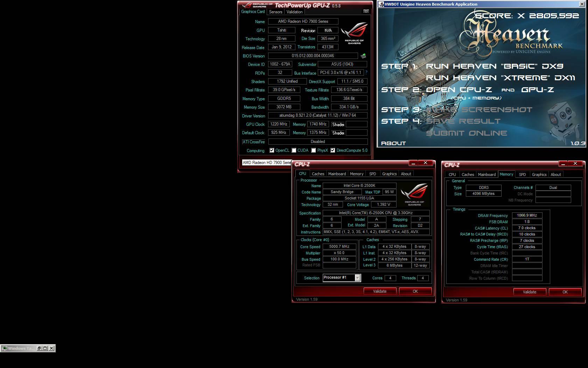Click the GPU-Z screenshot camera icon
588x368 pixels.
(x=366, y=11)
